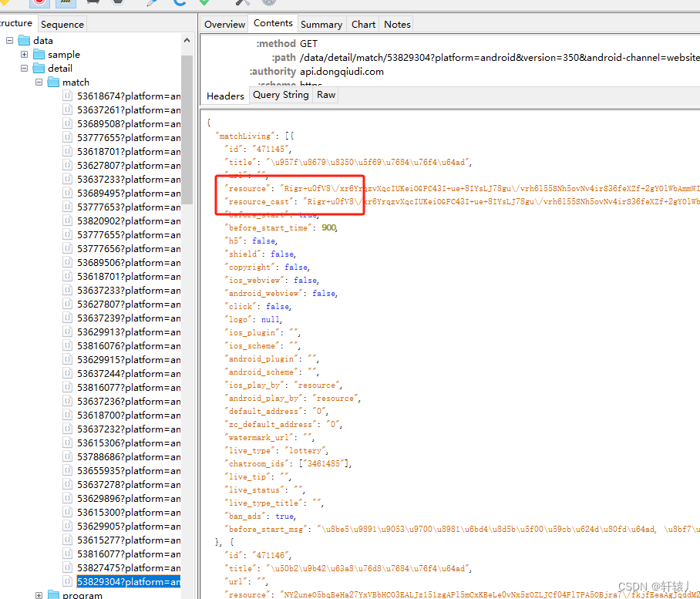Viewport: 700px width, 599px height.
Task: Click JSON file icon beside 53820902 request
Action: pos(67,220)
